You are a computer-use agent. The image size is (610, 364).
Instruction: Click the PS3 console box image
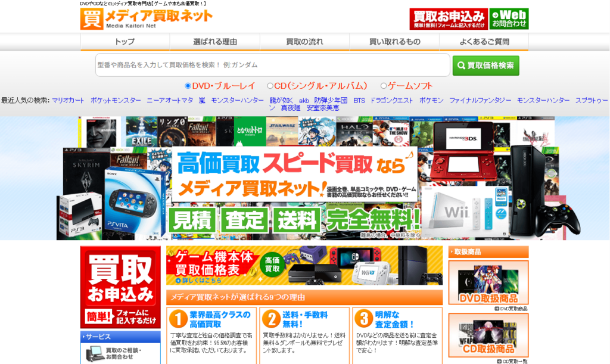pos(80,214)
